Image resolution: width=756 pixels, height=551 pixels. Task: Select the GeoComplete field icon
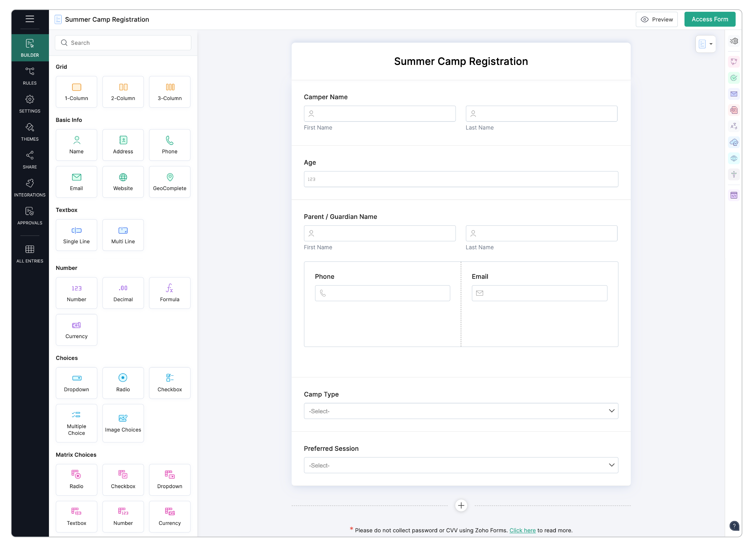170,182
